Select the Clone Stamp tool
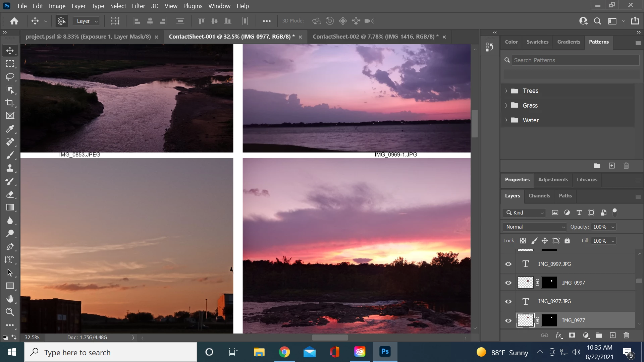 click(10, 168)
